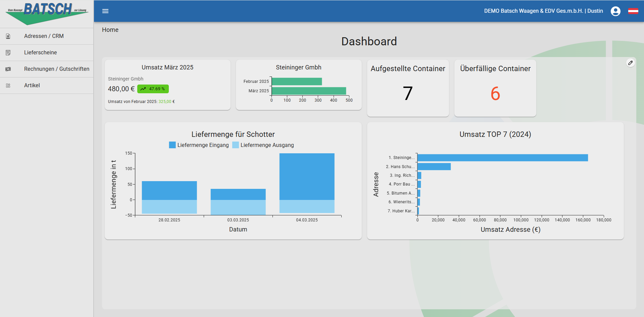Click the 2. Hans Schu... revenue bar
This screenshot has width=644, height=317.
point(434,167)
